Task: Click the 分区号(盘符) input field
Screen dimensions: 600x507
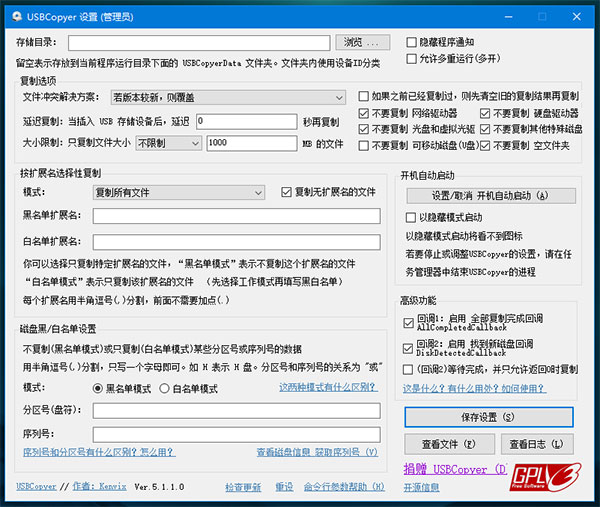Action: click(x=236, y=411)
